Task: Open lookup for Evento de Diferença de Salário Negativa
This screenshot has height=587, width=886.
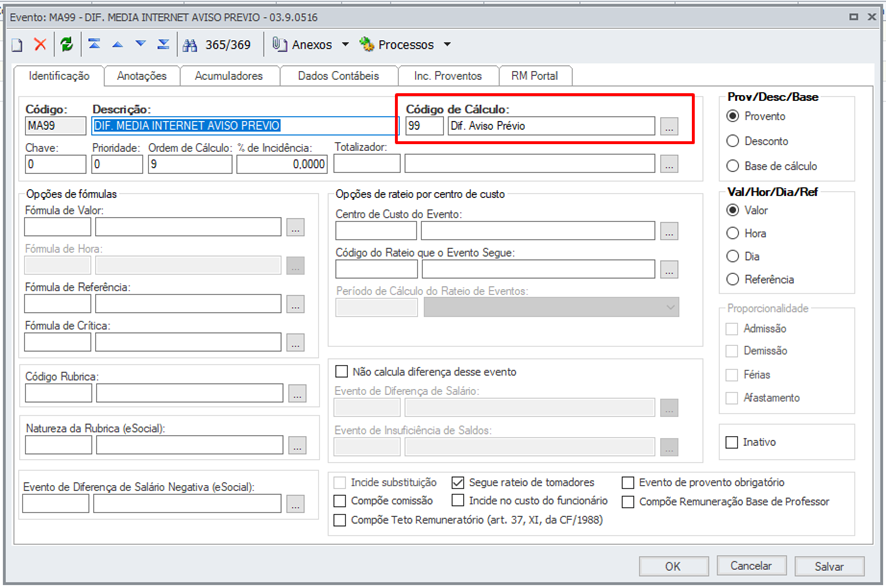Action: pos(295,503)
